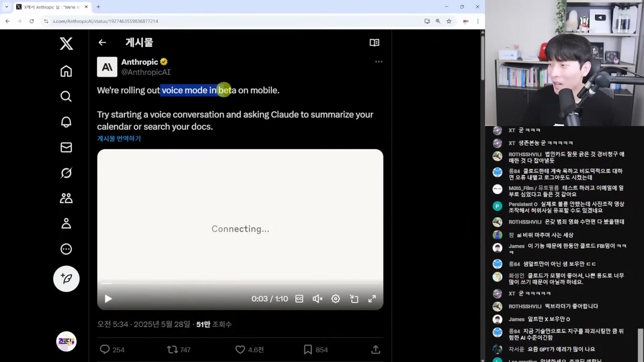Go back with post header arrow

point(102,43)
